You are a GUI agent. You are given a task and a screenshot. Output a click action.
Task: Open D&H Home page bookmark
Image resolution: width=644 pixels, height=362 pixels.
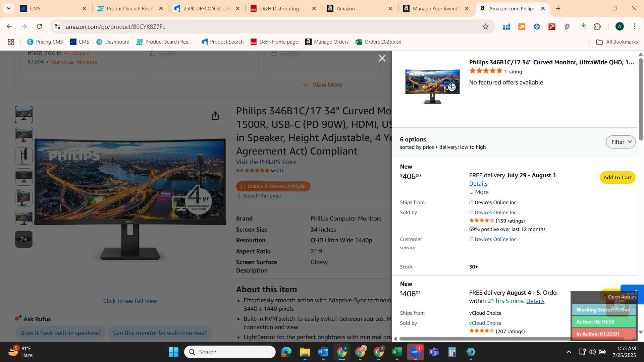(x=274, y=42)
